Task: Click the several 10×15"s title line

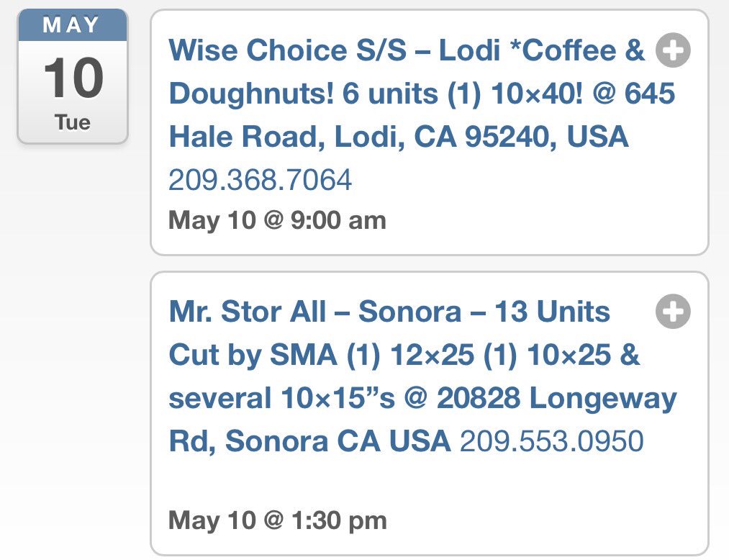Action: [x=422, y=398]
